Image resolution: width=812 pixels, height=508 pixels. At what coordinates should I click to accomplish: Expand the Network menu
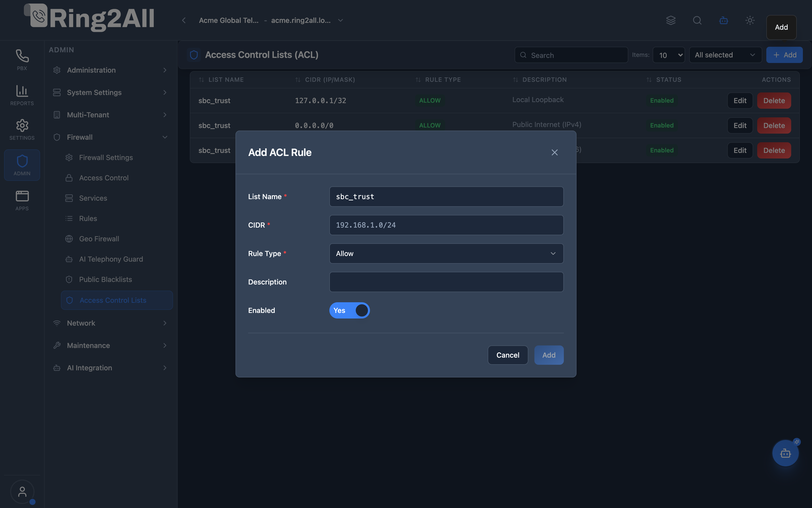110,323
